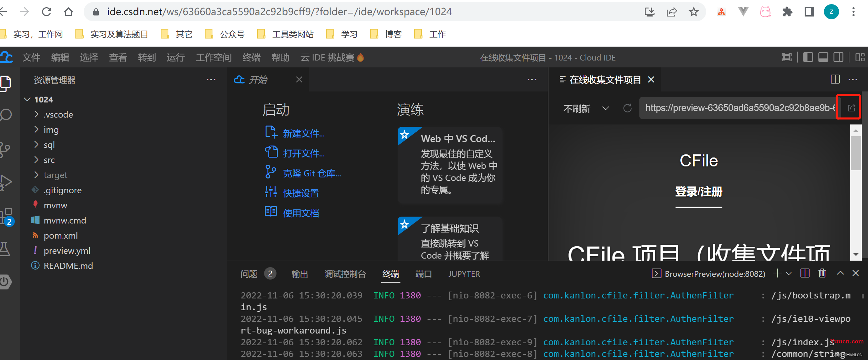Click the preview pane vertical scrollbar thumb
868x360 pixels.
[856, 153]
